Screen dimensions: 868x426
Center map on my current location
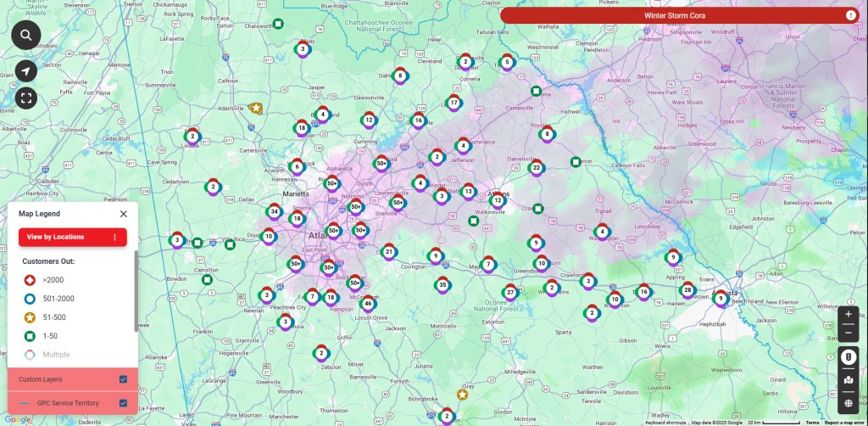coord(26,71)
